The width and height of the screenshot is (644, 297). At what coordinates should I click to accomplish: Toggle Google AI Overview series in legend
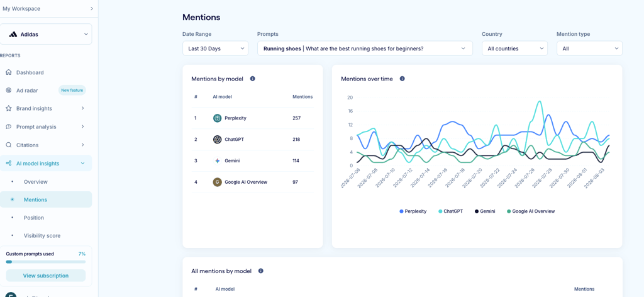531,211
